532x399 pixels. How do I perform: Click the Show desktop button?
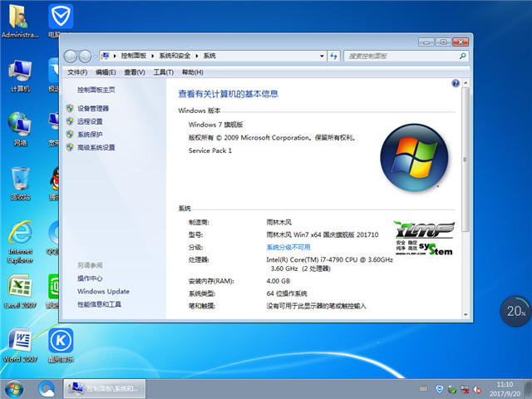pyautogui.click(x=529, y=389)
